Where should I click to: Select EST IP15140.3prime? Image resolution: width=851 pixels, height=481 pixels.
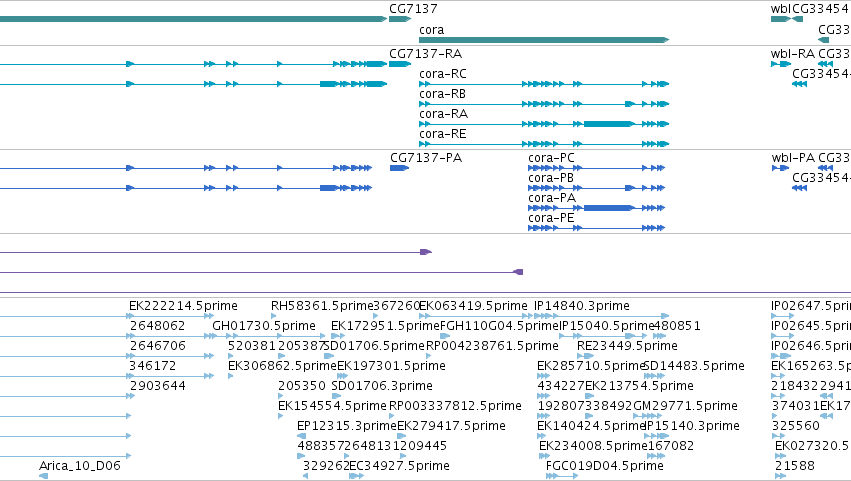693,427
